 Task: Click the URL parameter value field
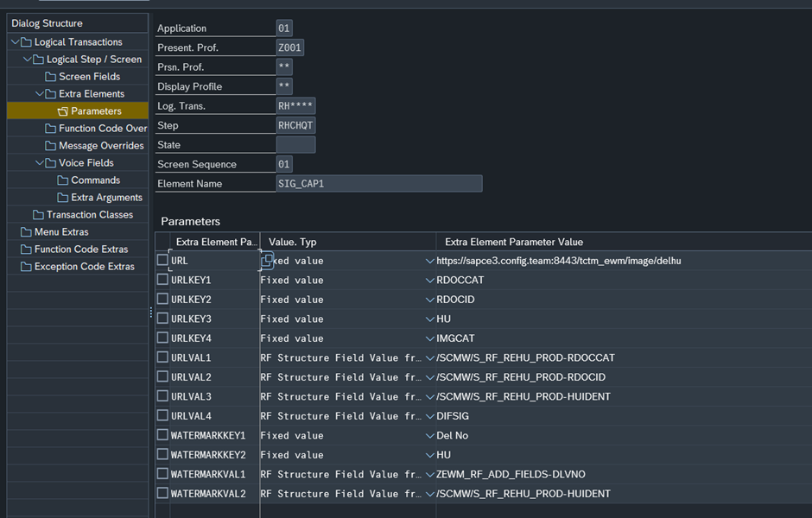tap(605, 261)
